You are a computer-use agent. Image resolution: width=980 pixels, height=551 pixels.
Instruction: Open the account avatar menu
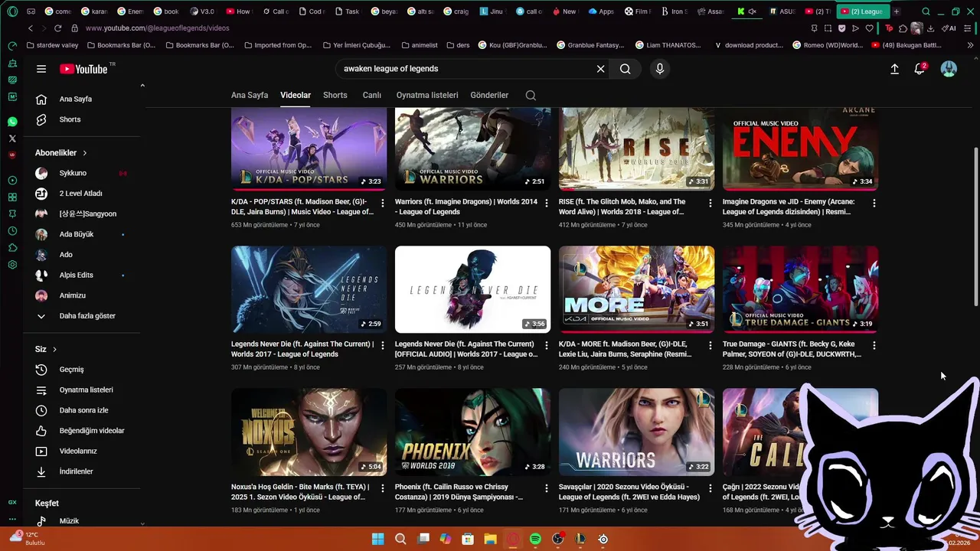[x=949, y=69]
